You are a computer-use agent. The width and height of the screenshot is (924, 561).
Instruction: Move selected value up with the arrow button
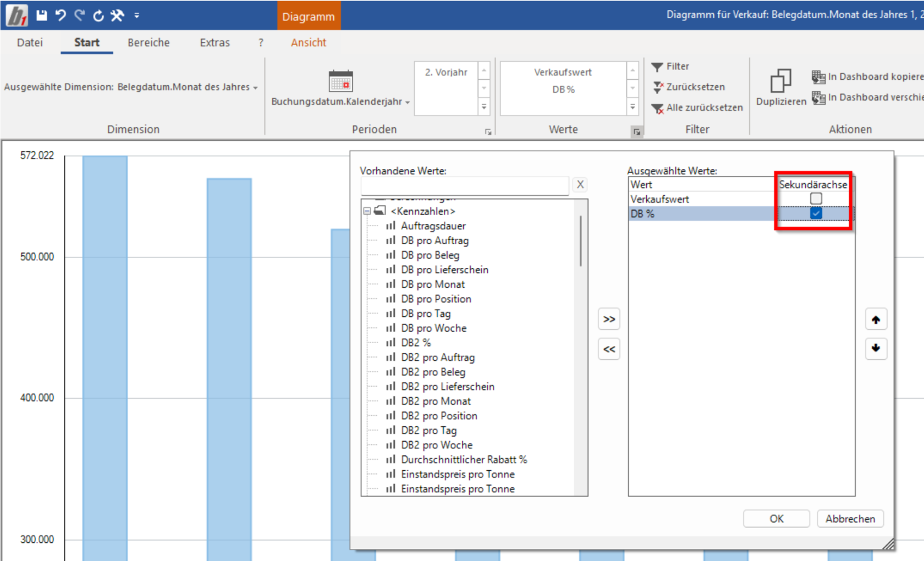[876, 320]
